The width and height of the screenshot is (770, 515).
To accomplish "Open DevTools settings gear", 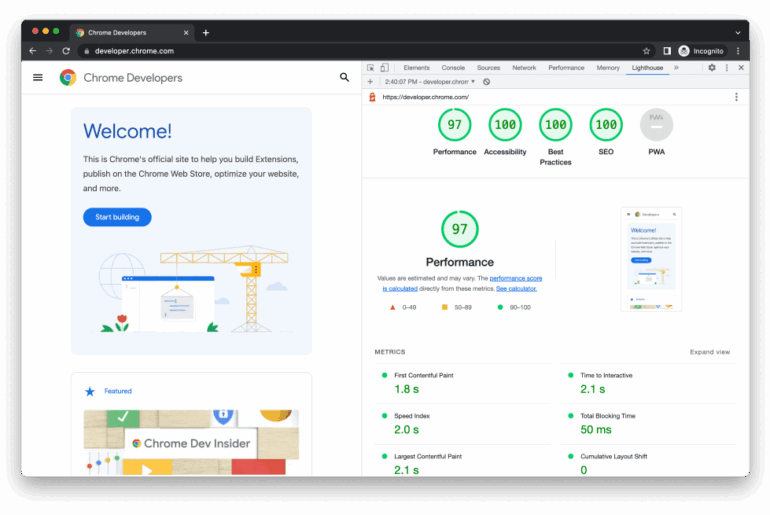I will [712, 68].
